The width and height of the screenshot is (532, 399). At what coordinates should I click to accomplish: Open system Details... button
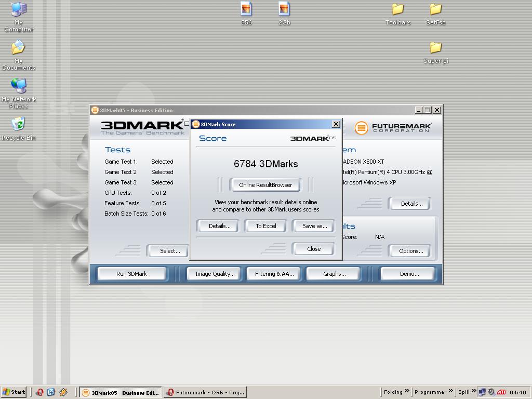coord(411,204)
